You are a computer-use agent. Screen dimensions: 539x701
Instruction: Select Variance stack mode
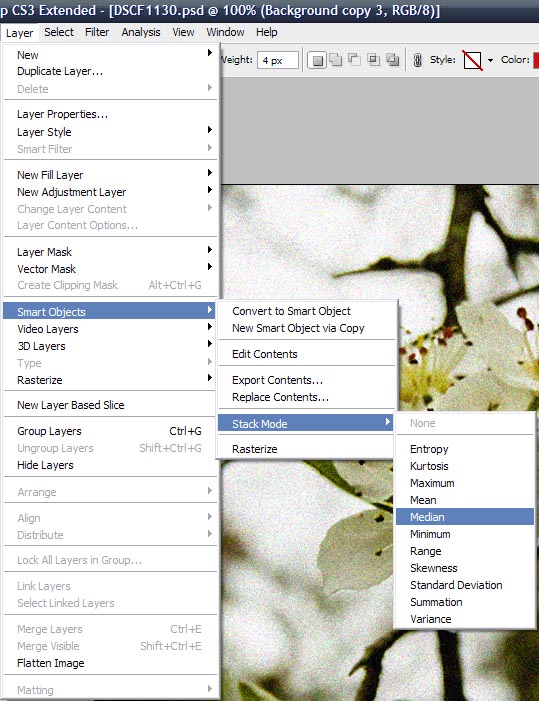(465, 619)
